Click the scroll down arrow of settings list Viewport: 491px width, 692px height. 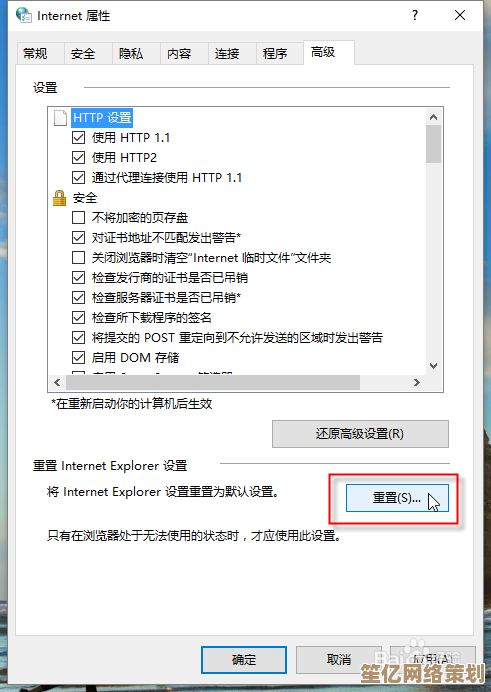[x=434, y=365]
